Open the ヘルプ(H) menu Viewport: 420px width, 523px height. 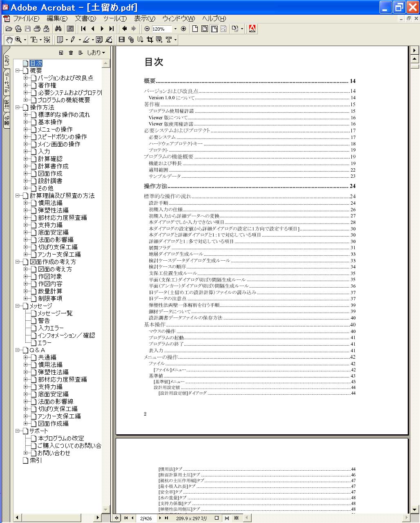[214, 18]
